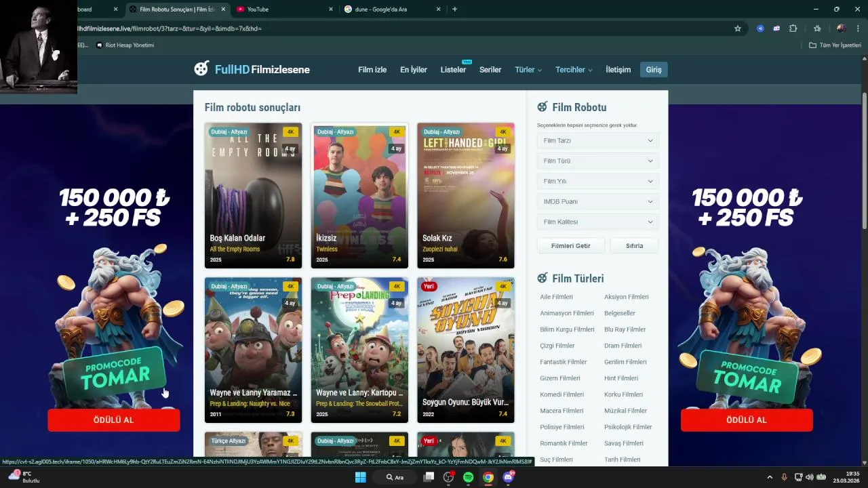
Task: Open a new browser tab
Action: 454,9
